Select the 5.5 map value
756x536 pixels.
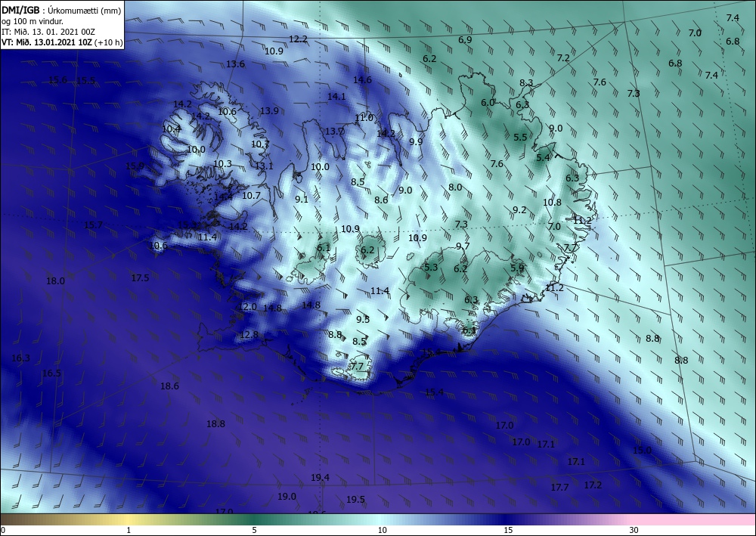(x=520, y=137)
